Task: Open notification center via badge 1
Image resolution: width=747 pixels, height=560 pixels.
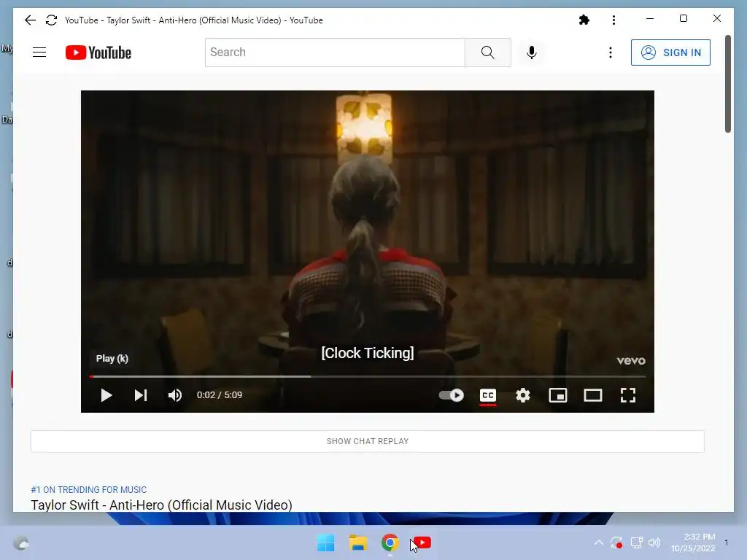Action: click(x=727, y=542)
